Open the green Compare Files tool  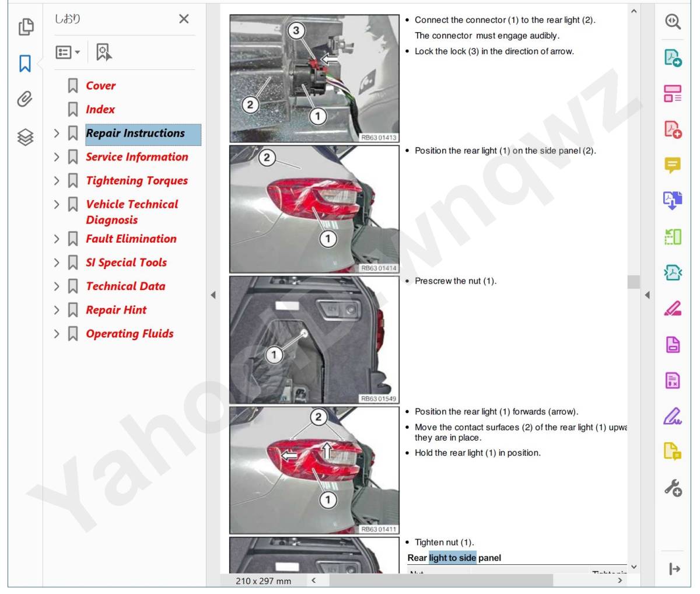tap(673, 237)
